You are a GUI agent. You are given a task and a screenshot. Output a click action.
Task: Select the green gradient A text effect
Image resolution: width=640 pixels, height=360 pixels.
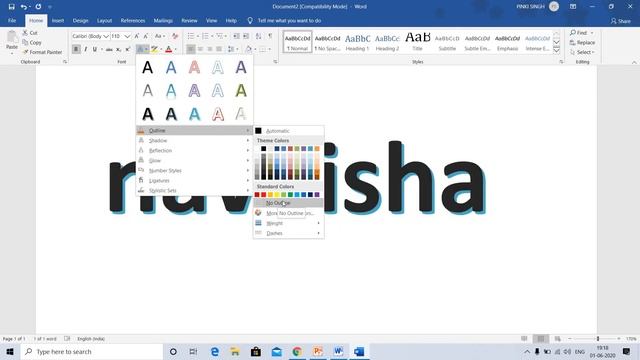click(x=241, y=90)
